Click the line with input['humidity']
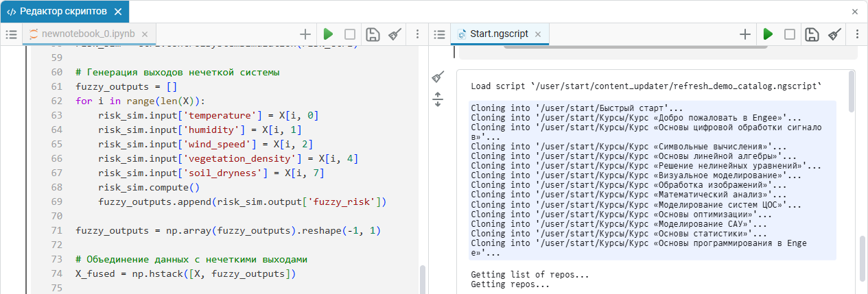The height and width of the screenshot is (294, 868). pyautogui.click(x=200, y=130)
